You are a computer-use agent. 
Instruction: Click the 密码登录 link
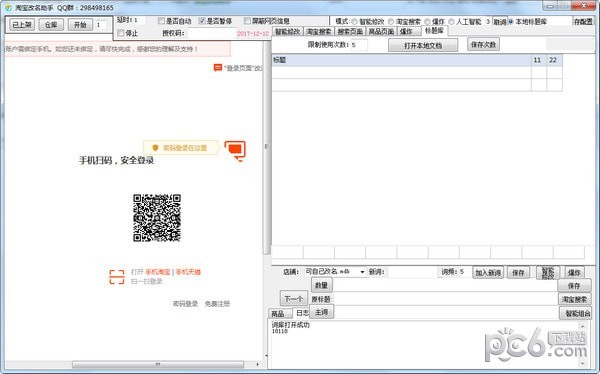click(x=185, y=304)
